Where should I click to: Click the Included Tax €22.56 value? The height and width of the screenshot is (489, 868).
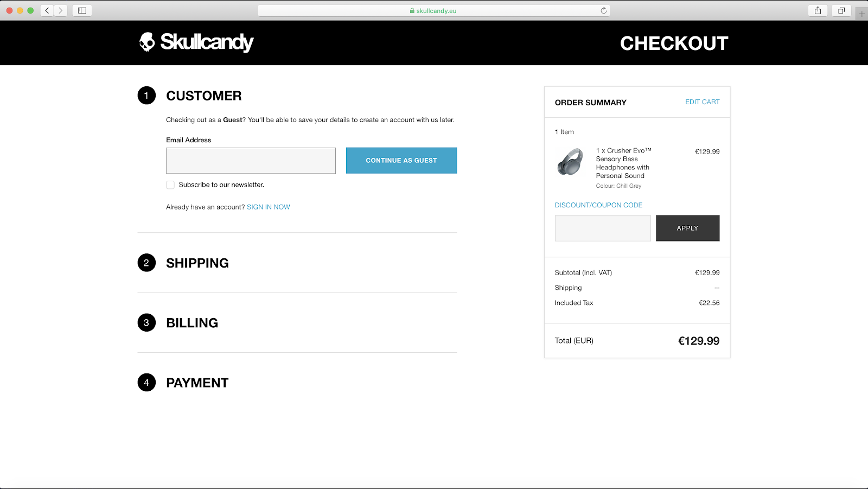point(709,303)
